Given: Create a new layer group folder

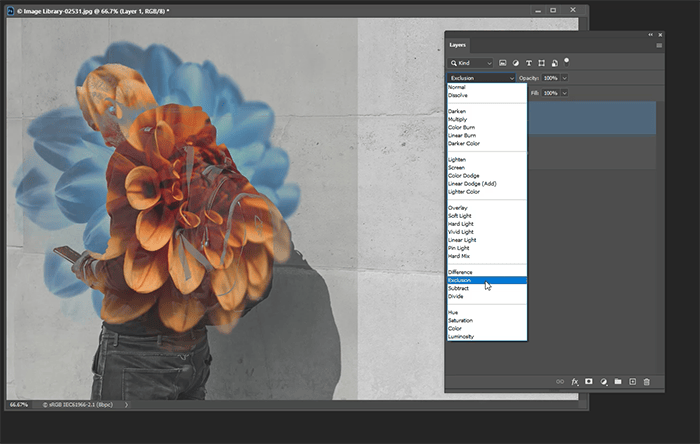Looking at the screenshot, I should click(618, 382).
